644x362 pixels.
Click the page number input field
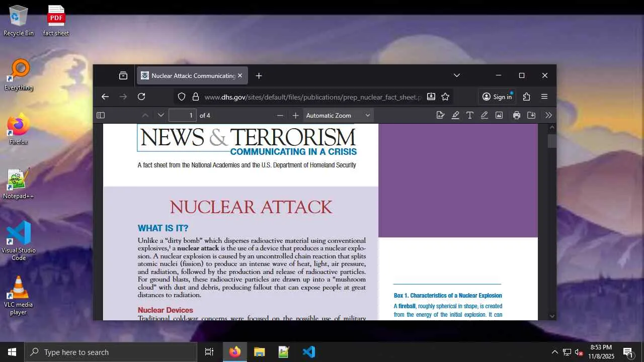coord(182,115)
